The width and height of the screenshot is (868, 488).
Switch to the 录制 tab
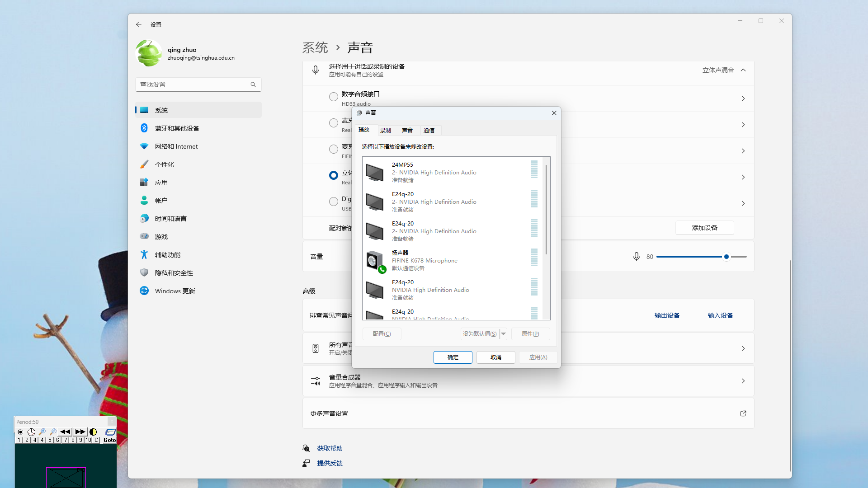tap(386, 131)
